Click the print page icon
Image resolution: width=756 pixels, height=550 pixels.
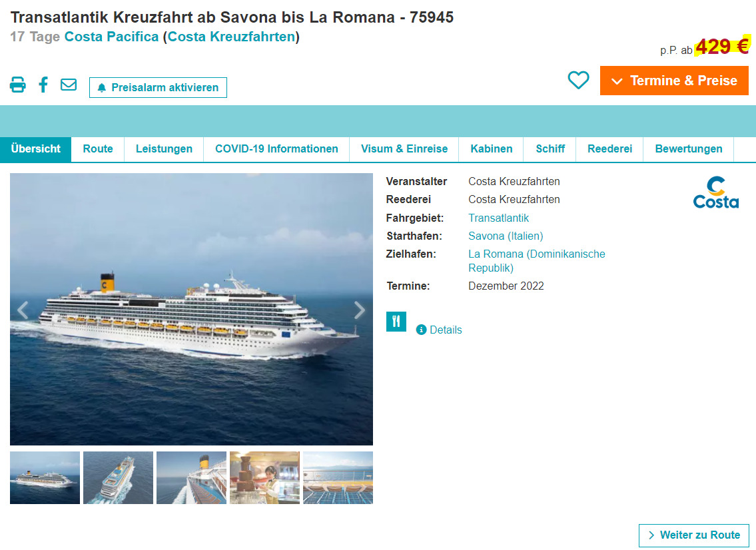pos(18,85)
